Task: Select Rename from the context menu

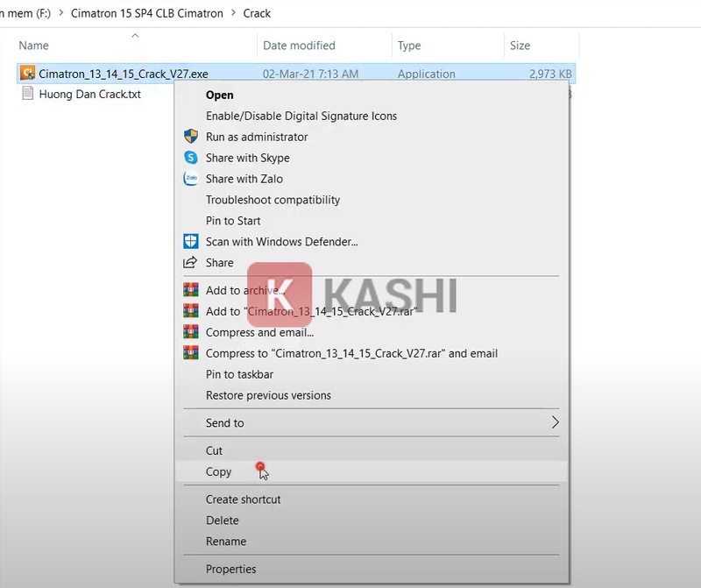Action: click(x=225, y=542)
